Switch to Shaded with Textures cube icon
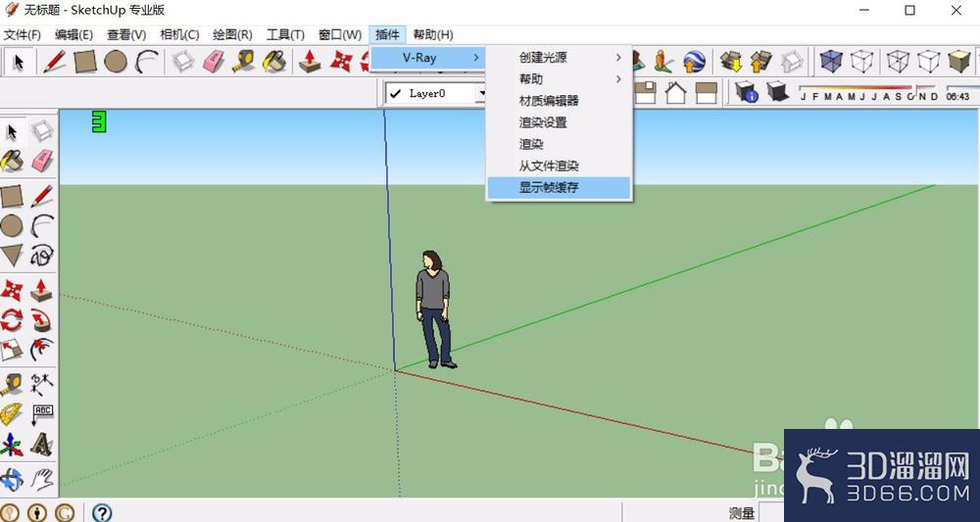Screen dimensions: 980x522 [x=958, y=61]
